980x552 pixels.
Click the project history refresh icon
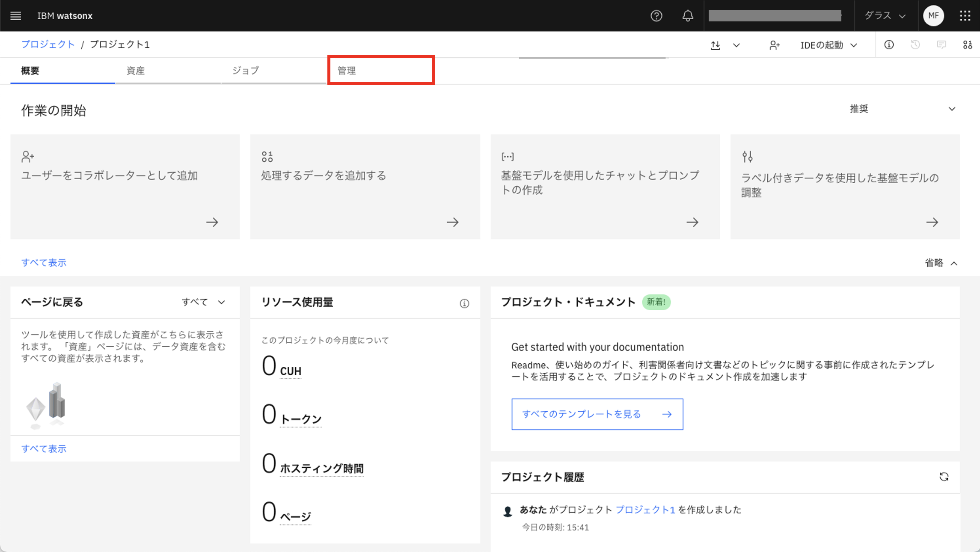coord(944,477)
